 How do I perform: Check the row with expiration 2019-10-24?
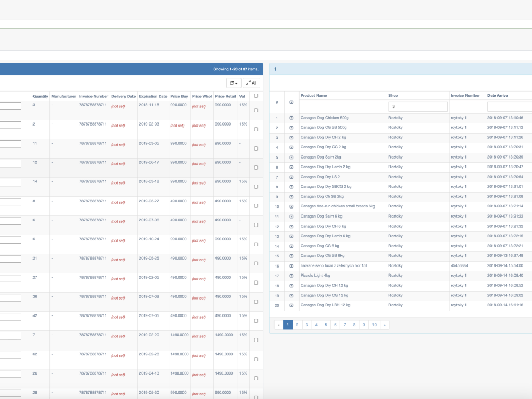[256, 244]
